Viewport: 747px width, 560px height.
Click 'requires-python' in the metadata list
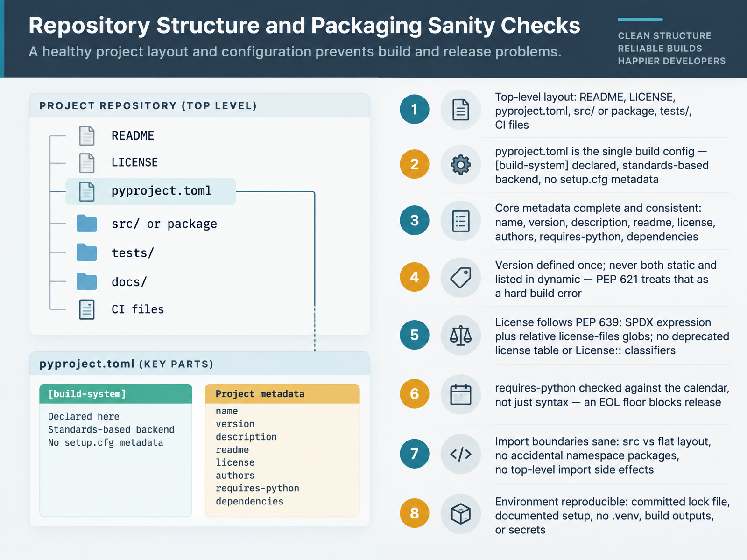257,489
